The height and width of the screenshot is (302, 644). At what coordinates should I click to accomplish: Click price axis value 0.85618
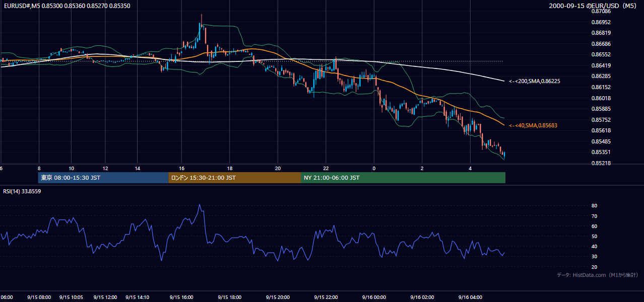[601, 130]
